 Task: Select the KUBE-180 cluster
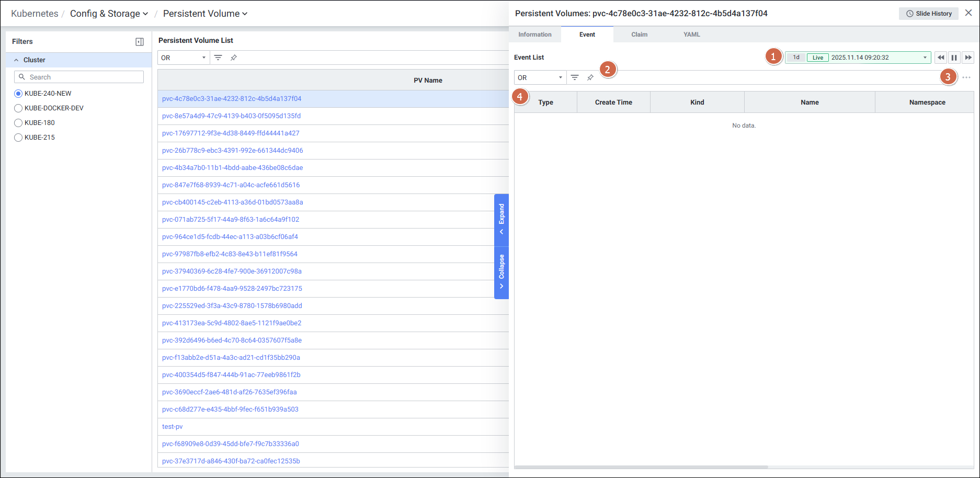pos(18,123)
